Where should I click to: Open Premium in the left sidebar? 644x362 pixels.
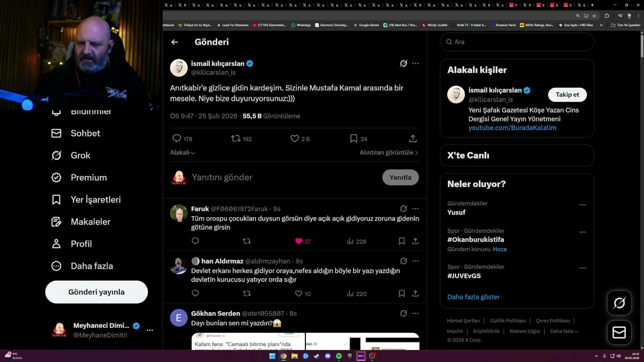(79, 177)
